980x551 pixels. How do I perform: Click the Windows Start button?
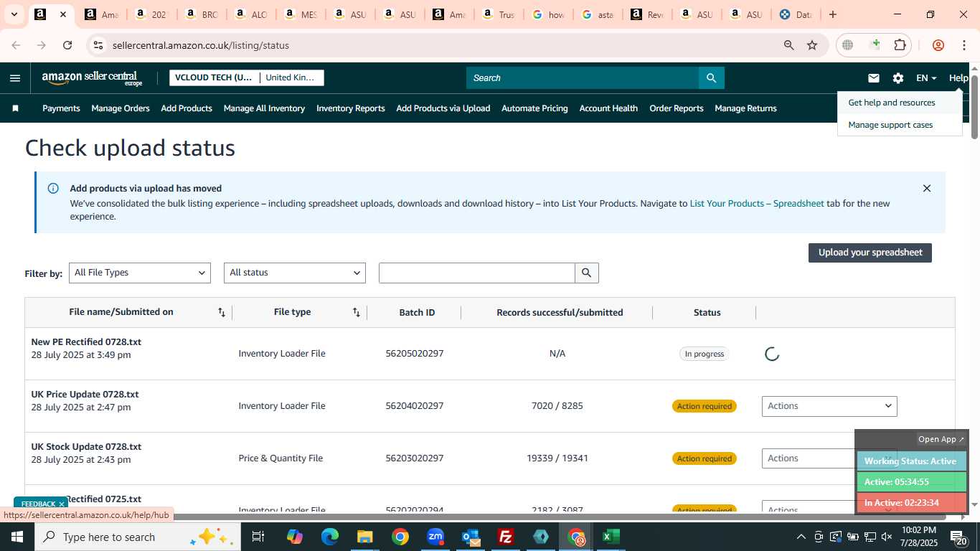tap(17, 537)
